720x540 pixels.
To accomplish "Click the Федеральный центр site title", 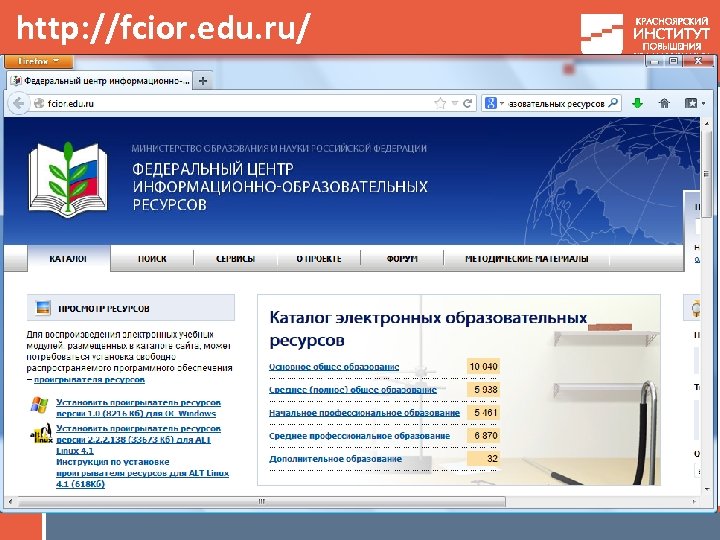I will coord(280,186).
